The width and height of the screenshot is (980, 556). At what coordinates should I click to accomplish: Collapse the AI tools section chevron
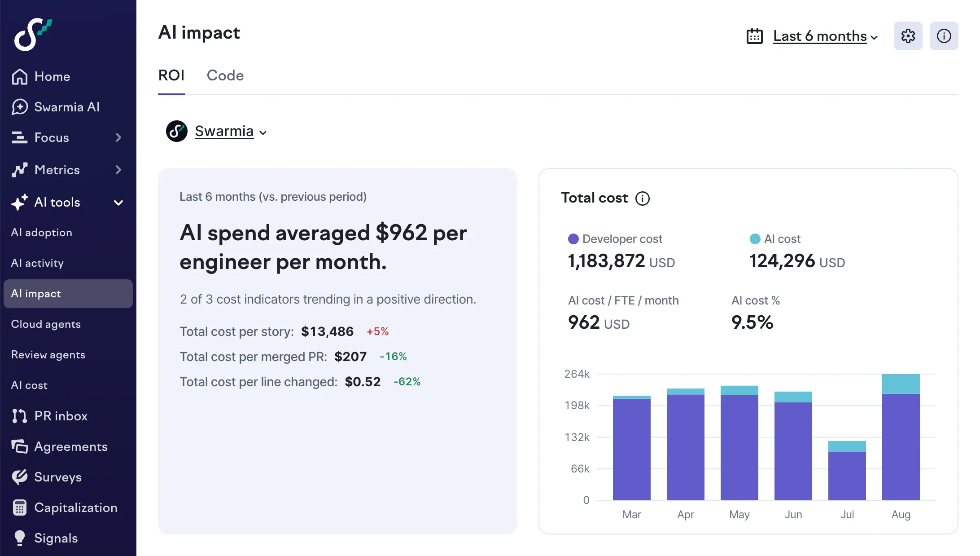tap(118, 203)
